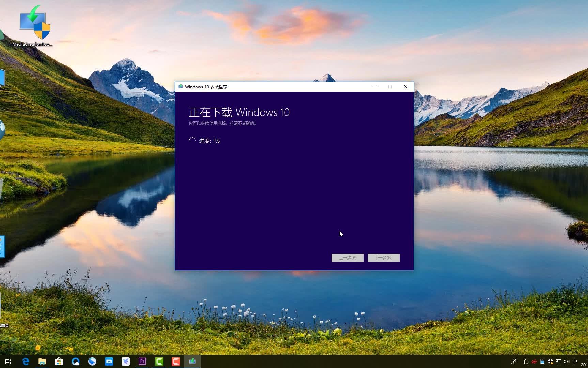Screen dimensions: 588x368
Task: Open the red berries tray icon
Action: [x=534, y=362]
